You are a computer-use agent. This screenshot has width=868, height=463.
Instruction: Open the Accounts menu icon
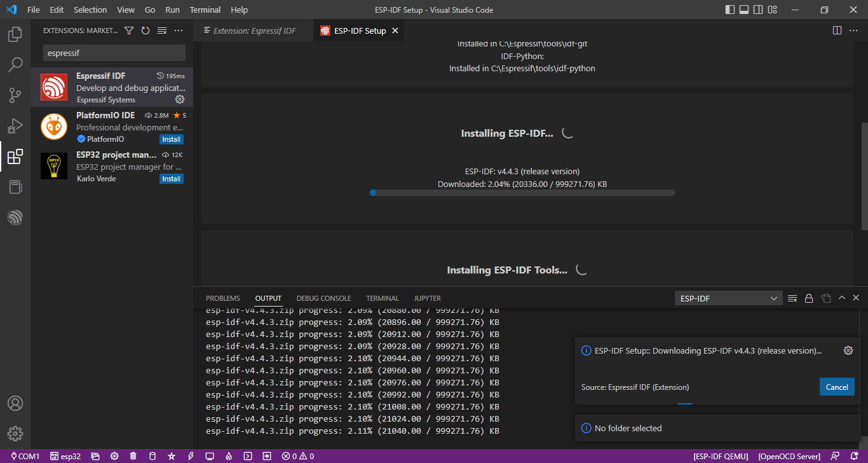(15, 403)
